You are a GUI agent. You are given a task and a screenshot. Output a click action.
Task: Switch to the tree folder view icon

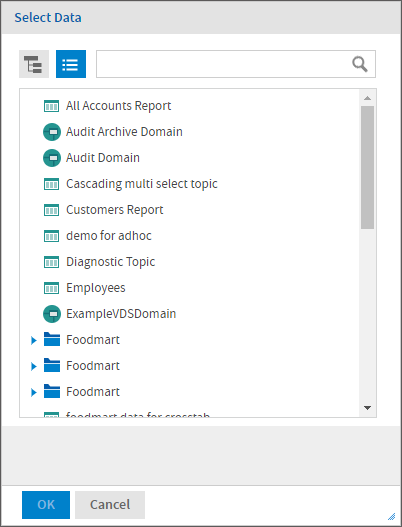(34, 64)
